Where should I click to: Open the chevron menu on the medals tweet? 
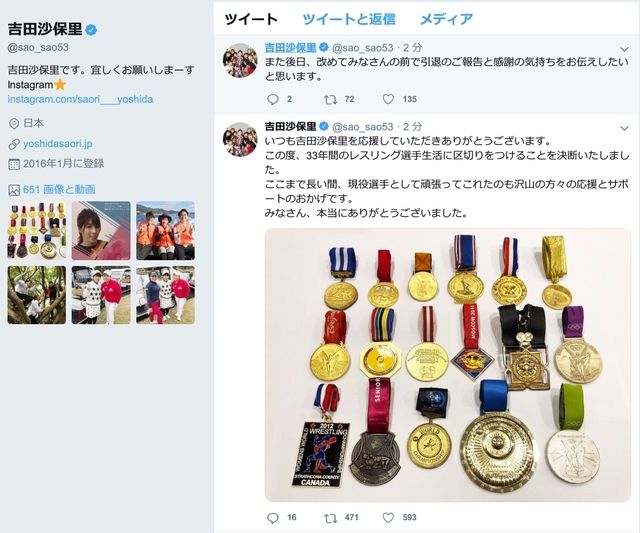pyautogui.click(x=624, y=129)
